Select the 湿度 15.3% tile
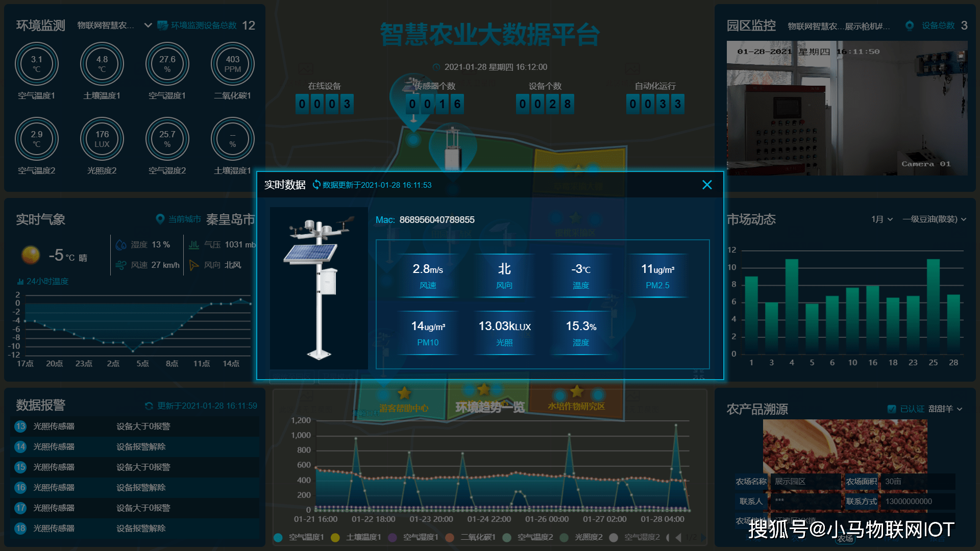 pyautogui.click(x=581, y=333)
